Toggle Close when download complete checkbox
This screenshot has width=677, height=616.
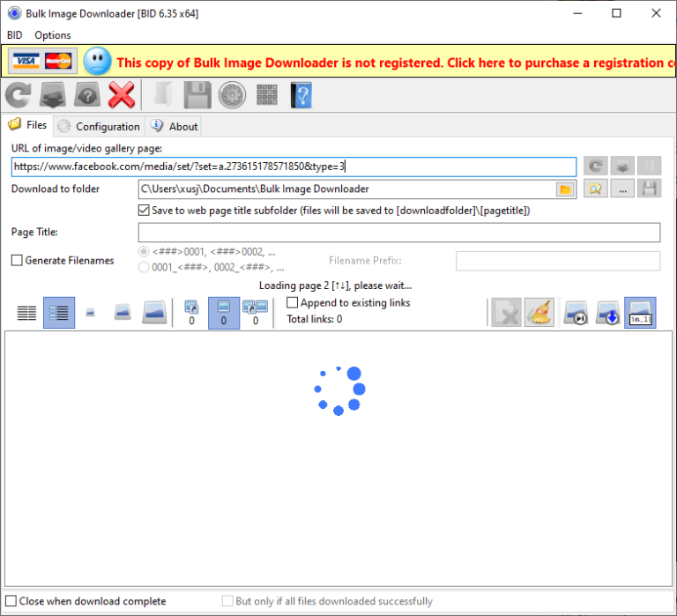coord(11,601)
